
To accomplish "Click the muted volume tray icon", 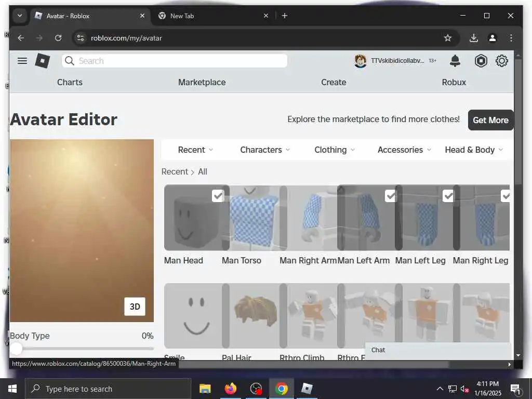I will point(464,389).
